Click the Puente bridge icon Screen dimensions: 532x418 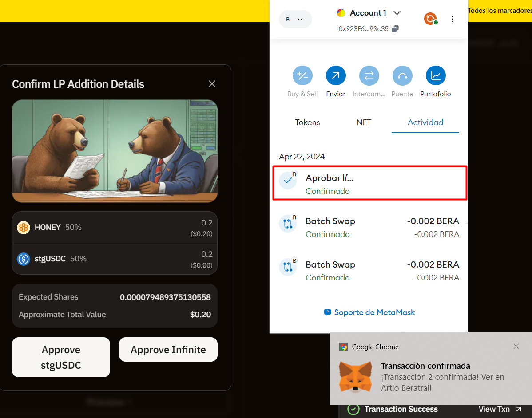402,75
